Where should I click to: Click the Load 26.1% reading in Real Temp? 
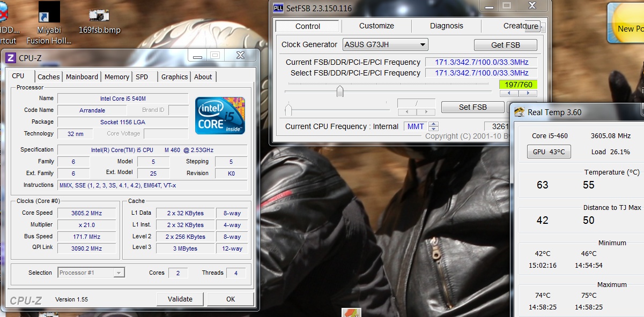coord(610,152)
